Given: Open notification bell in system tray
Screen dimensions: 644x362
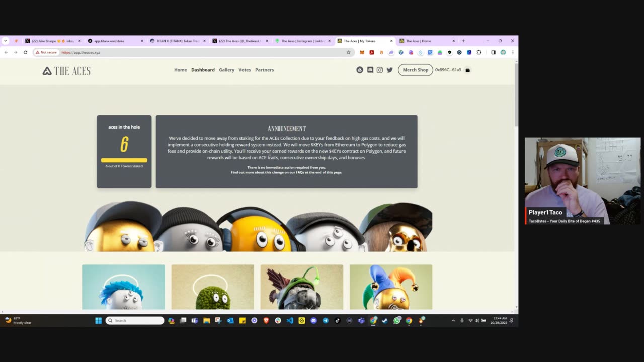Looking at the screenshot, I should tap(512, 320).
